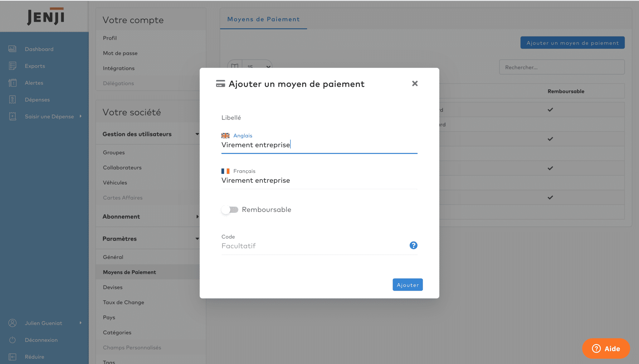Open Taux de Change settings
Image resolution: width=639 pixels, height=364 pixels.
pos(123,302)
